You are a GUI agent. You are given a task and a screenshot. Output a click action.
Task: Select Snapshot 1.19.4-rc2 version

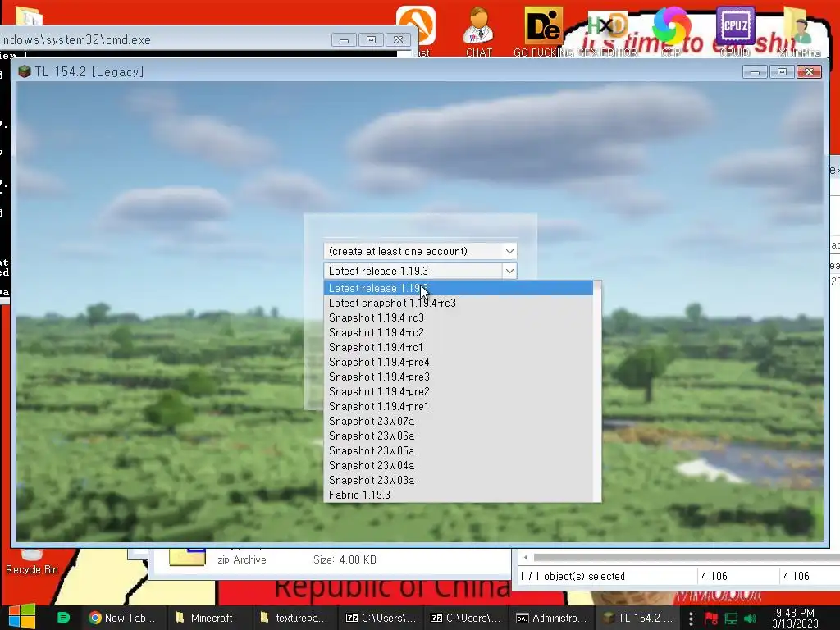[x=458, y=332]
